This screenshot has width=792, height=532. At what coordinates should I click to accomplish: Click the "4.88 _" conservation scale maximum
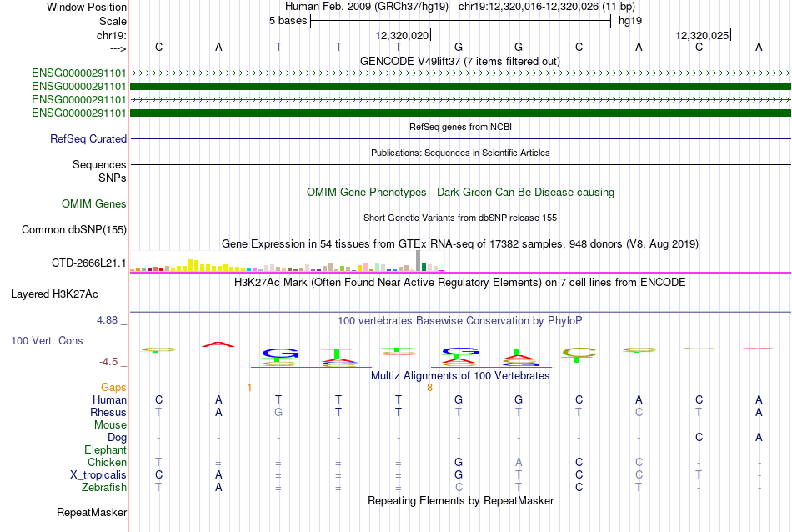pyautogui.click(x=111, y=320)
